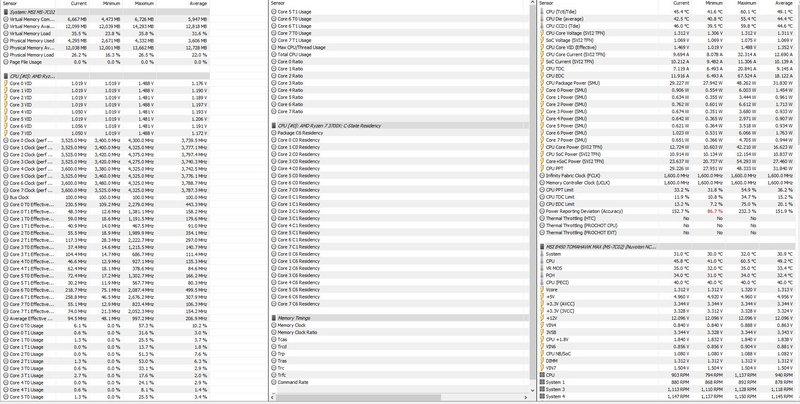This screenshot has width=800, height=404.
Task: Click the Infinity Fabric Clock (FCLK) icon
Action: (x=542, y=175)
